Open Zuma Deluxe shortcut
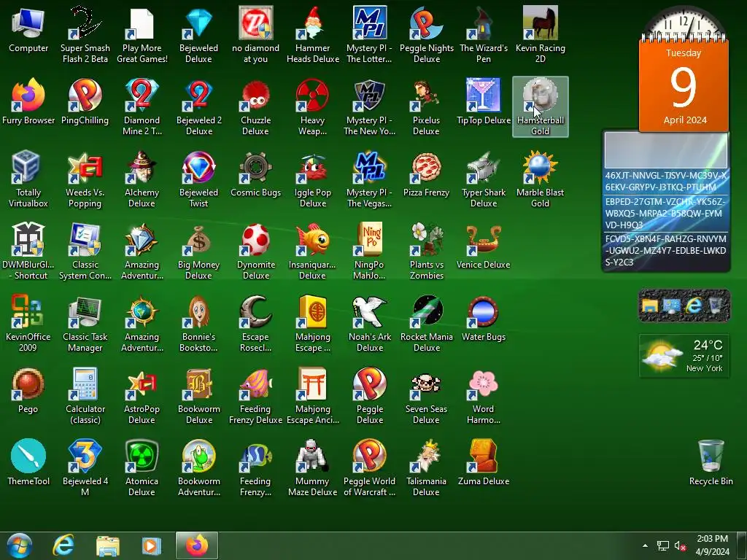Viewport: 747px width, 560px height. click(x=484, y=462)
